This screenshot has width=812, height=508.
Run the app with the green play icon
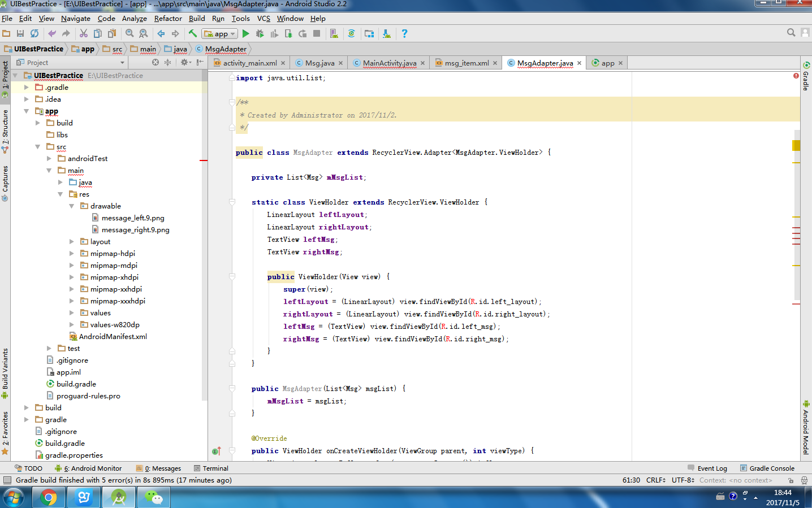[246, 33]
